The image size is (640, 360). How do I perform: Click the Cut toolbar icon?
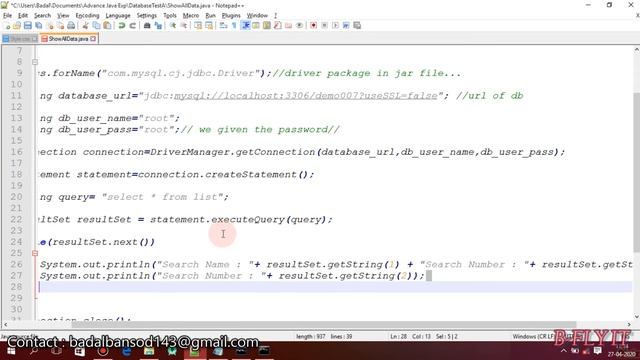(x=85, y=26)
